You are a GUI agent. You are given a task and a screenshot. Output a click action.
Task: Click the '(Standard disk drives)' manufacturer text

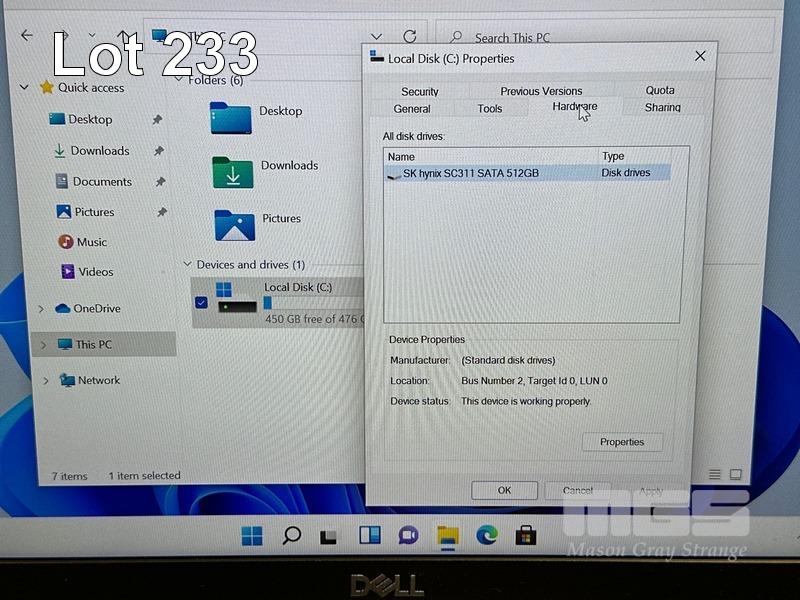508,360
